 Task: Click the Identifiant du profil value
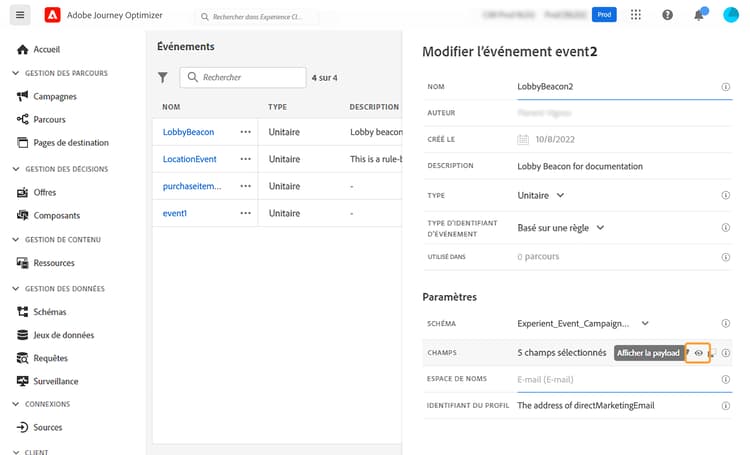(x=586, y=405)
